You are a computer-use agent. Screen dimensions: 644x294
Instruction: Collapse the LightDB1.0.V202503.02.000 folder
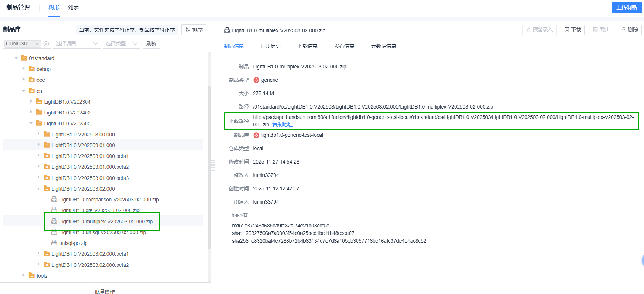point(38,189)
